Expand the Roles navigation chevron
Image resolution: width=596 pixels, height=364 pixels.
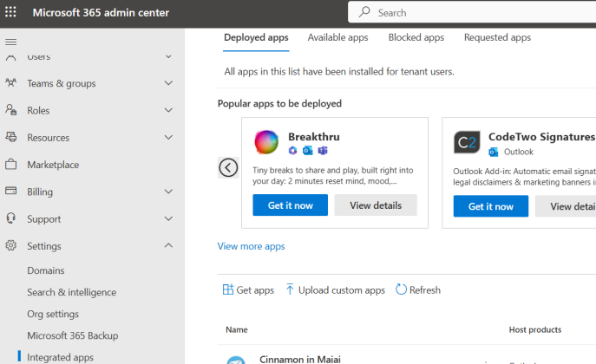point(168,111)
